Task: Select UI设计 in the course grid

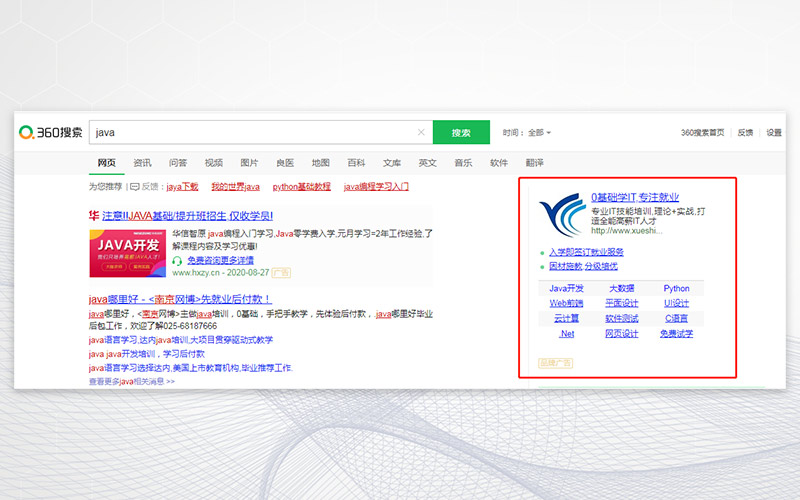Action: coord(677,303)
